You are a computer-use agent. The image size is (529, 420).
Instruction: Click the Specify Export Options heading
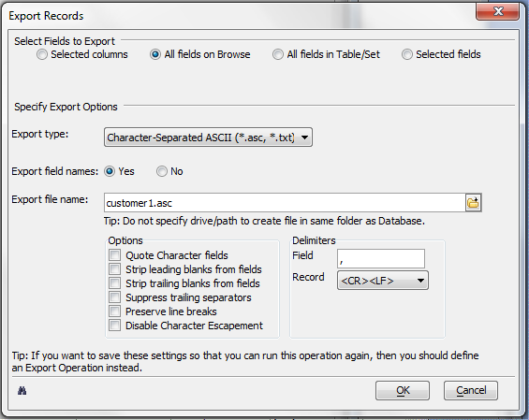(66, 107)
